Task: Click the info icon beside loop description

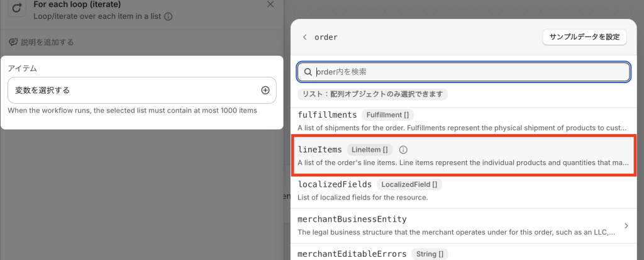Action: point(168,17)
